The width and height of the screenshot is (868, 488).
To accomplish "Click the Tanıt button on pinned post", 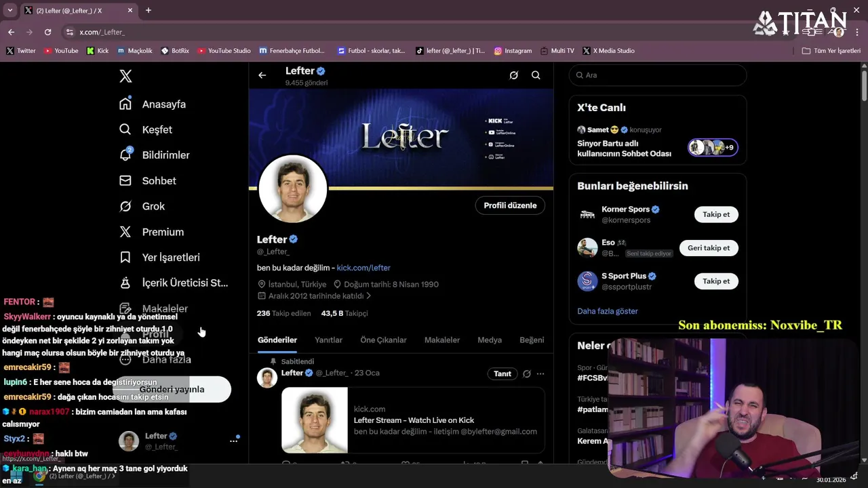I will [x=502, y=373].
